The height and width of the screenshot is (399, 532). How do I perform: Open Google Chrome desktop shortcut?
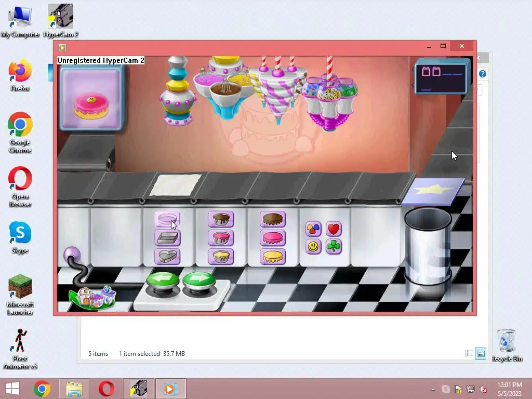20,132
